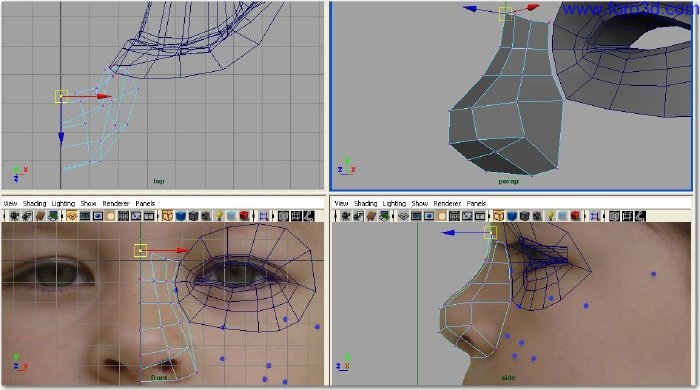This screenshot has height=390, width=700.
Task: Toggle resolution gate in front panel toolbar
Action: pyautogui.click(x=98, y=216)
